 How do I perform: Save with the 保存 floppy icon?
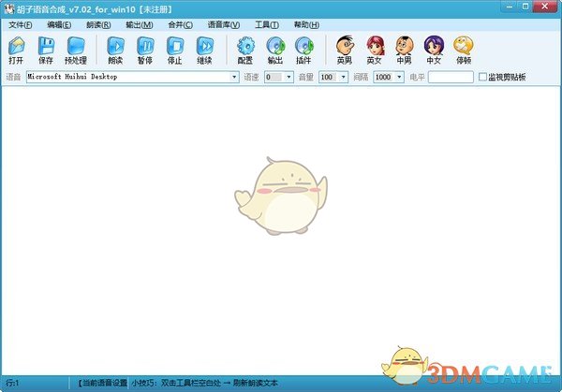[46, 50]
